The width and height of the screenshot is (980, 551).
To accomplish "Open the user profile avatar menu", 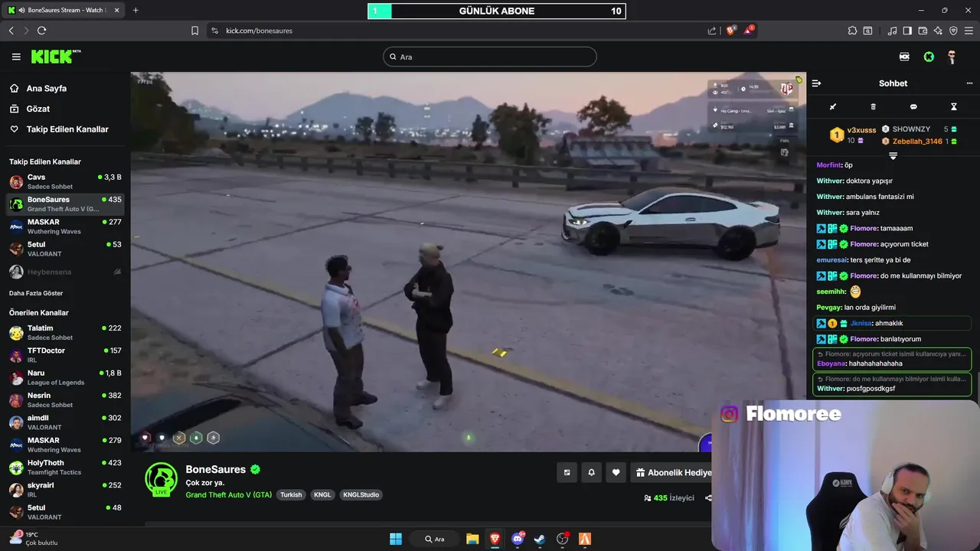I will [x=952, y=57].
